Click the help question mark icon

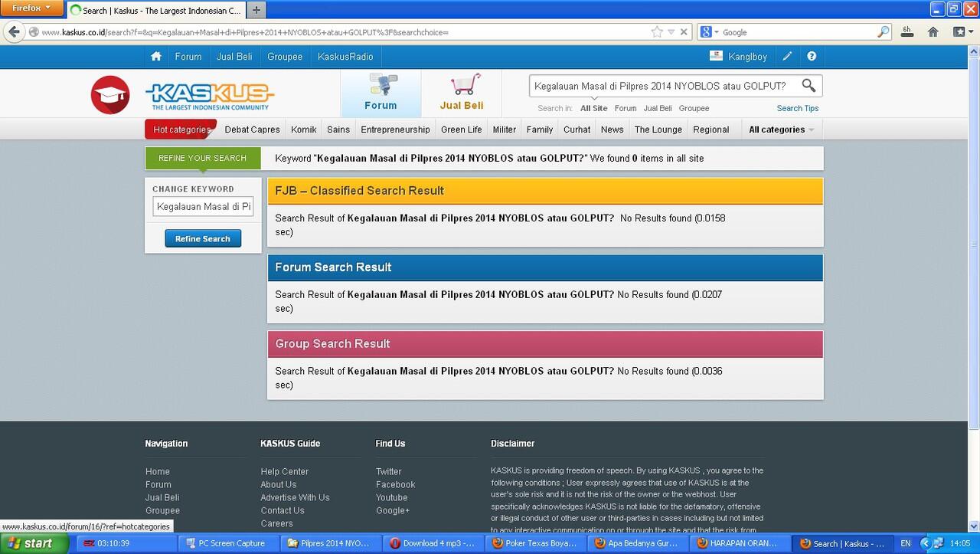pos(812,56)
